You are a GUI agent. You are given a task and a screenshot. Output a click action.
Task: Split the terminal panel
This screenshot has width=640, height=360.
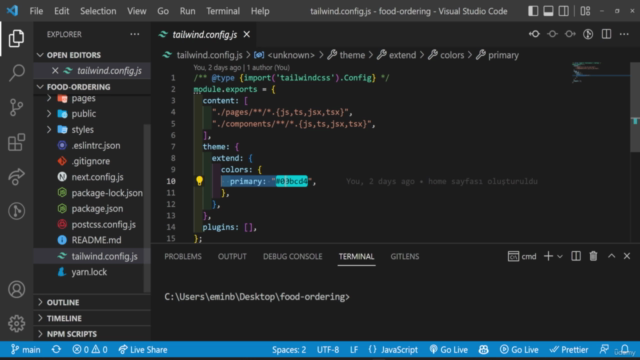coord(576,256)
